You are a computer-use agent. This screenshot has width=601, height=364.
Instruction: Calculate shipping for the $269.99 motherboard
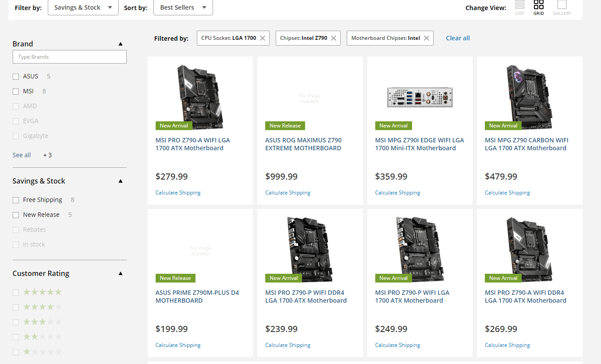tap(507, 345)
